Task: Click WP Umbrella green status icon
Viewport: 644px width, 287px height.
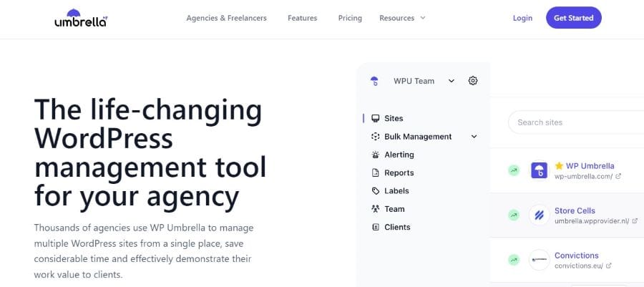Action: click(513, 170)
